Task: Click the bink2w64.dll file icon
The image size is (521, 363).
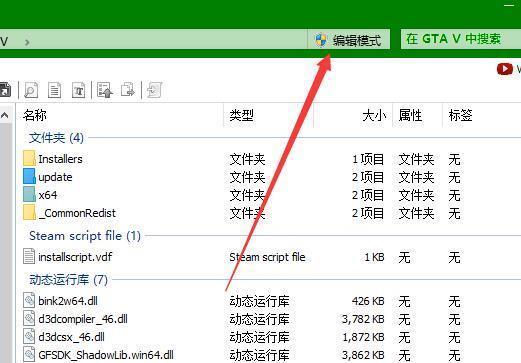Action: pos(29,300)
